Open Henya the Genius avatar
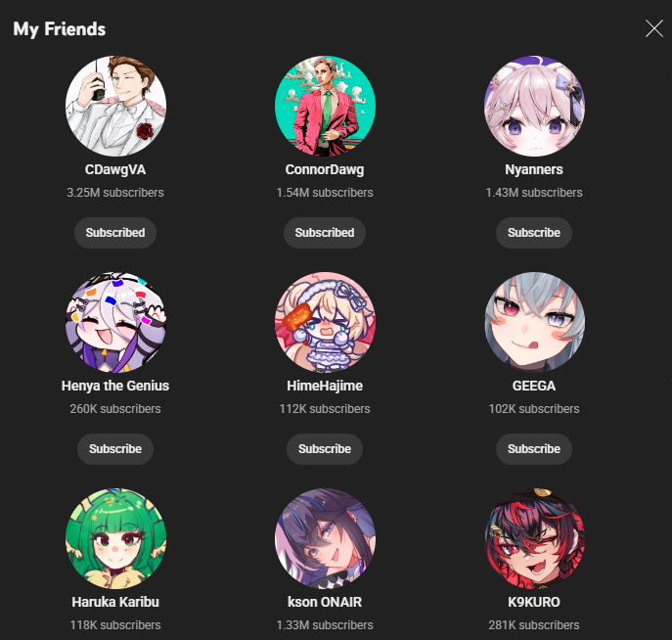This screenshot has height=640, width=672. [115, 322]
